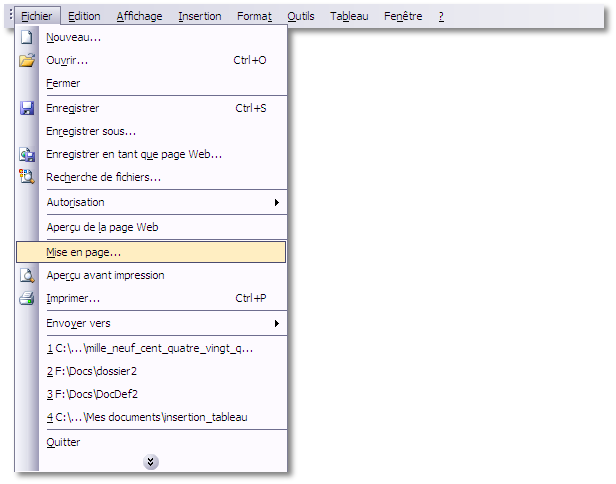Expand the full menu with double chevron

[150, 462]
